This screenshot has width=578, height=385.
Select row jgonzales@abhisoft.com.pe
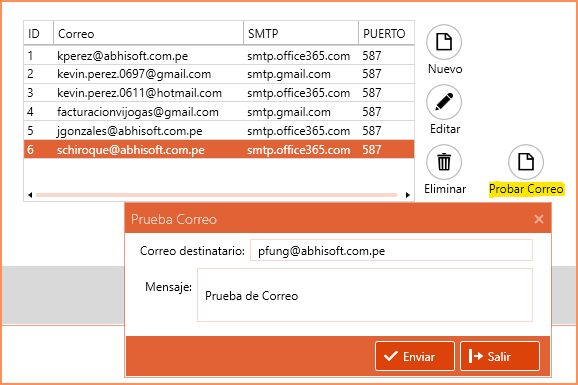pos(219,131)
